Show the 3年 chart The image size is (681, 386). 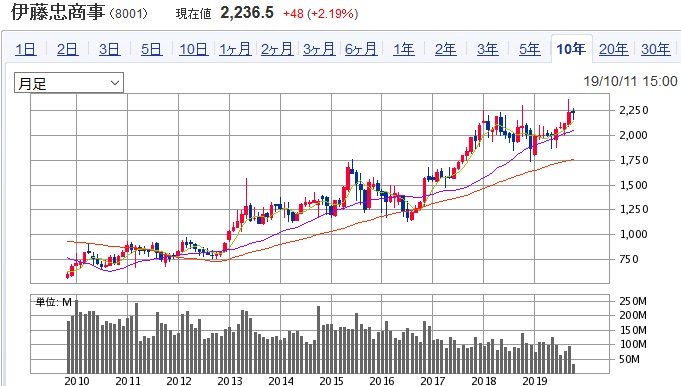(x=487, y=49)
